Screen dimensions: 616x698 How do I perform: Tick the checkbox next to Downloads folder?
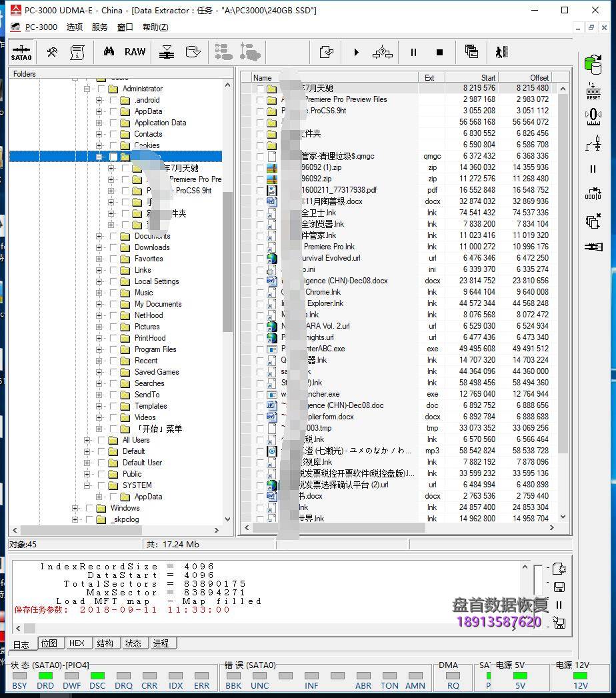click(x=113, y=247)
